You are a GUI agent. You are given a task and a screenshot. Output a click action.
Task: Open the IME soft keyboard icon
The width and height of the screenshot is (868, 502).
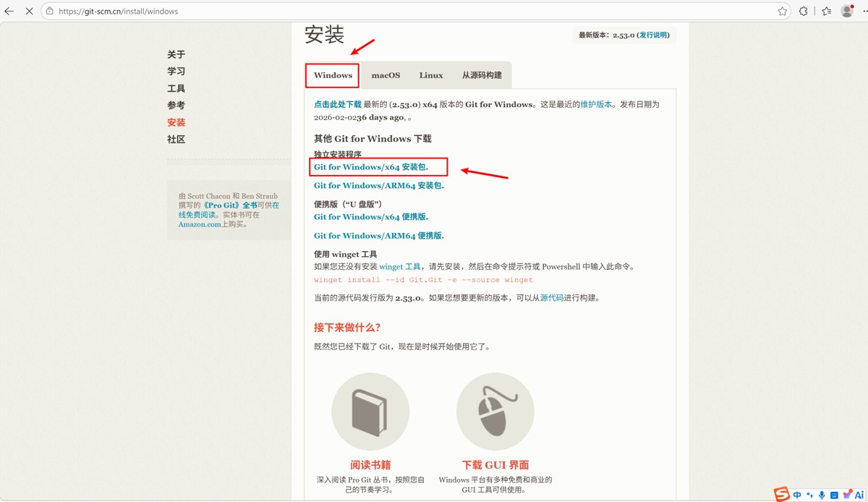point(834,495)
